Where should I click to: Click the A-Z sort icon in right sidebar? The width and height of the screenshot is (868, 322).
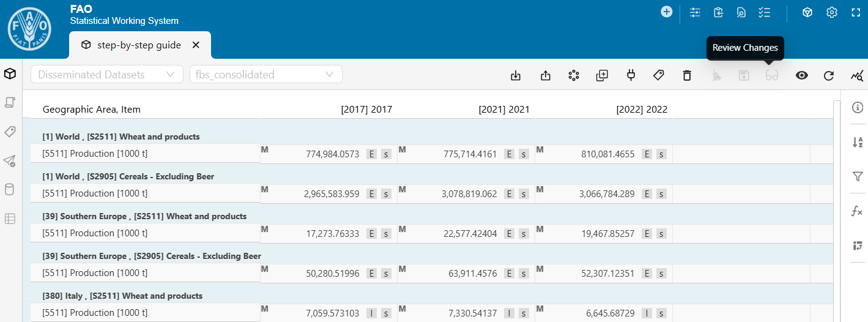coord(857,142)
